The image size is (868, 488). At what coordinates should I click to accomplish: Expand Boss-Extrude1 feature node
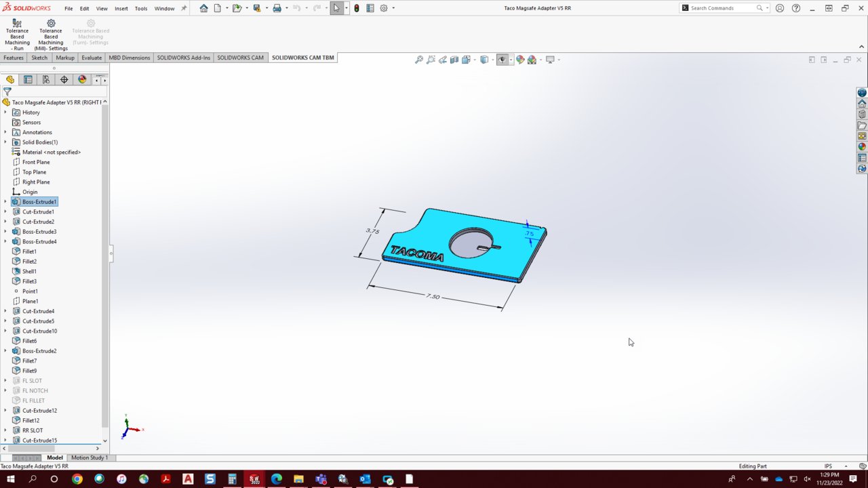coord(5,202)
